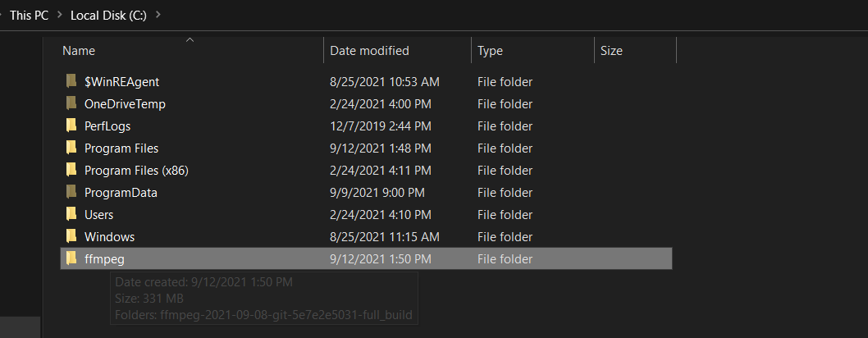Open the chevron between This PC and Local Disk

(60, 15)
